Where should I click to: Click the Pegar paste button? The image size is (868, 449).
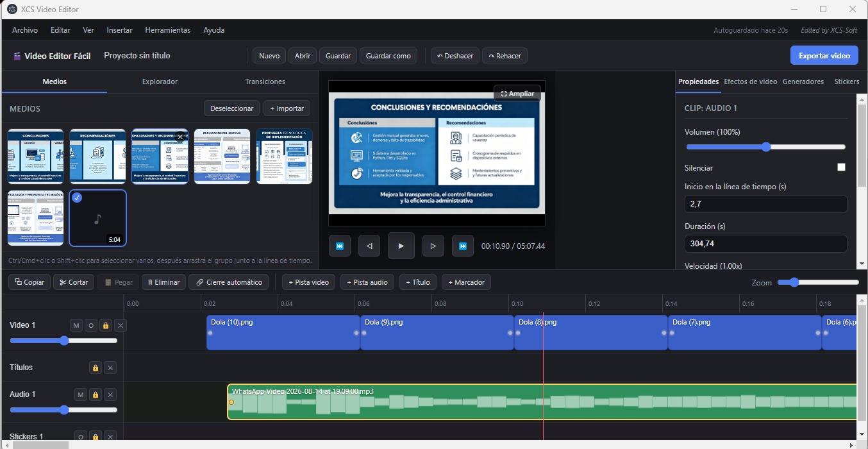coord(118,282)
